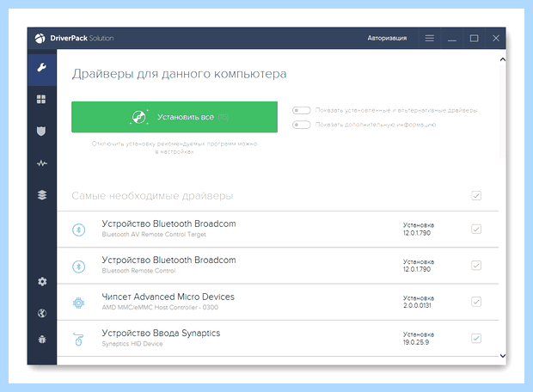Click Bluetooth icon of Bluetooth Remote Control row
The width and height of the screenshot is (533, 392).
pyautogui.click(x=78, y=266)
